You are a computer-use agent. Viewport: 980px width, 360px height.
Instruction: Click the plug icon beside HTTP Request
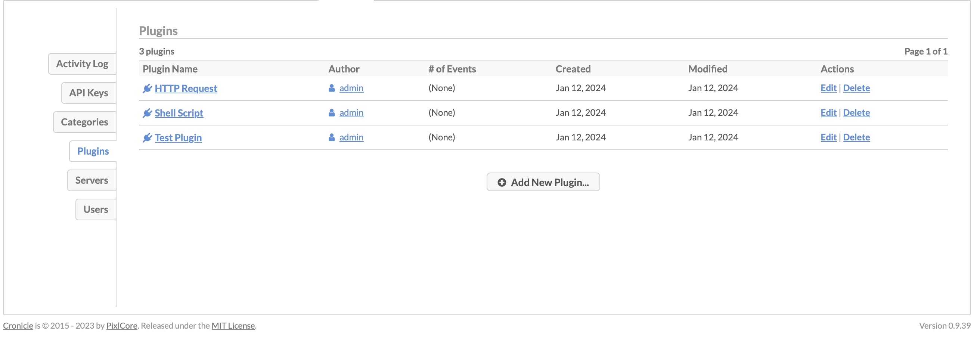click(x=148, y=88)
